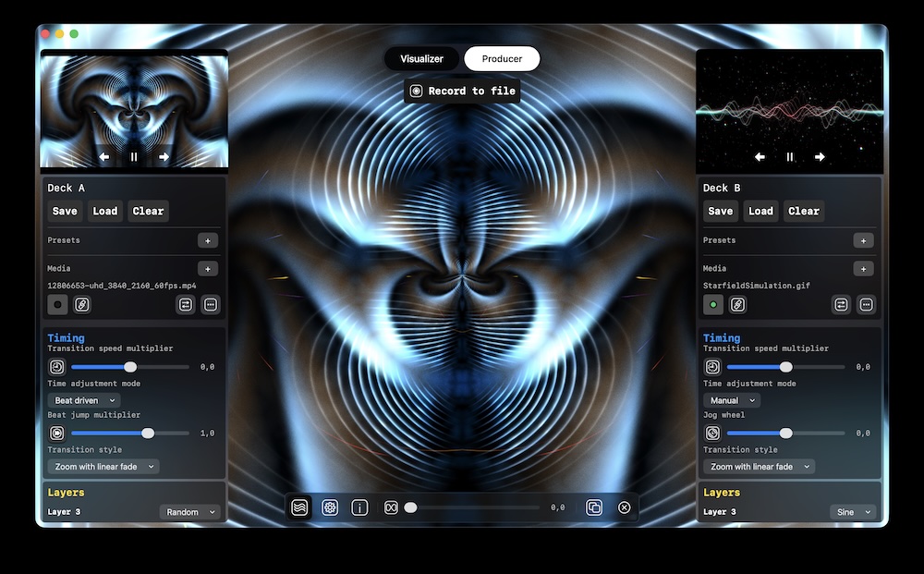The height and width of the screenshot is (574, 924).
Task: Click Deck A Beat jump multiplier slider
Action: 130,433
